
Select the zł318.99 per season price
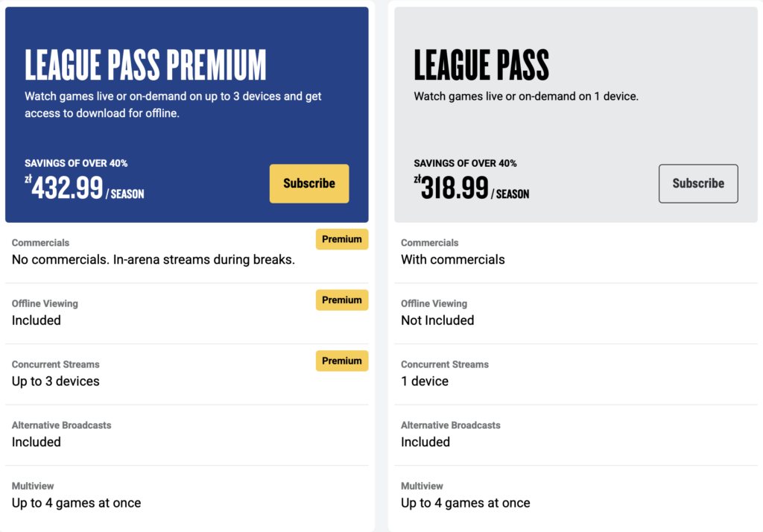click(472, 188)
